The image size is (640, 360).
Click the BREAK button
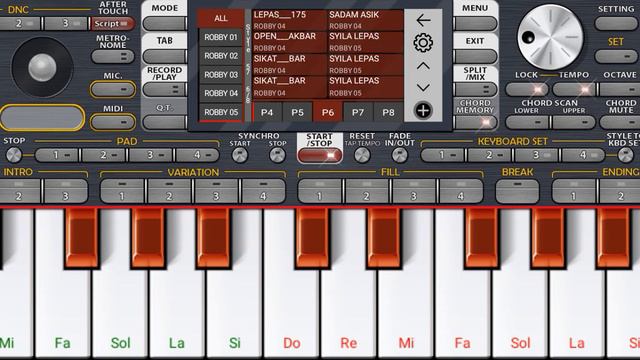(x=517, y=191)
